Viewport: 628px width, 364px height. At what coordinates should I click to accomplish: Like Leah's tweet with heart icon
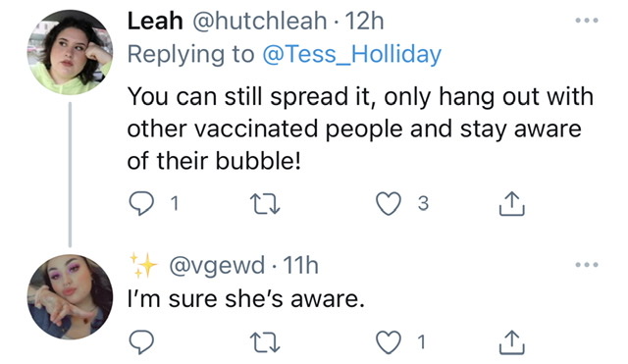pyautogui.click(x=389, y=203)
